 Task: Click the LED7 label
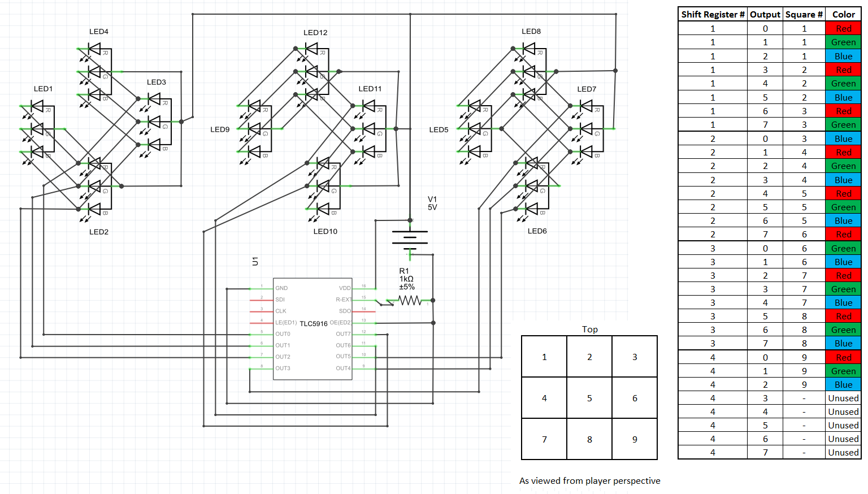(587, 89)
